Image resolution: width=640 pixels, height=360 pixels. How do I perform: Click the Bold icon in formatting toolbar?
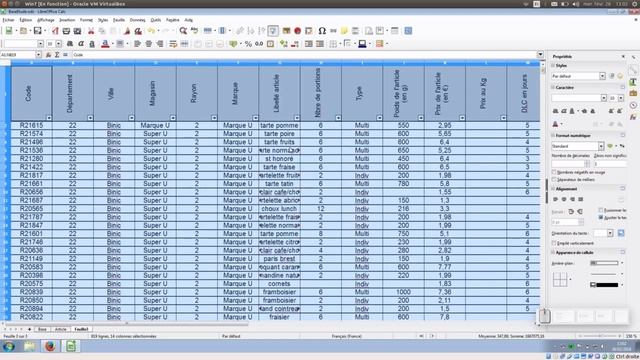click(70, 44)
